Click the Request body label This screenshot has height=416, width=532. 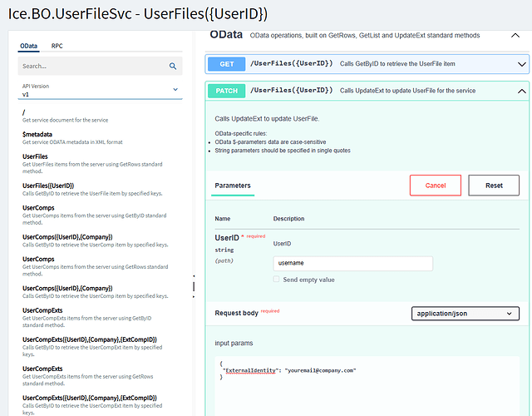click(236, 313)
